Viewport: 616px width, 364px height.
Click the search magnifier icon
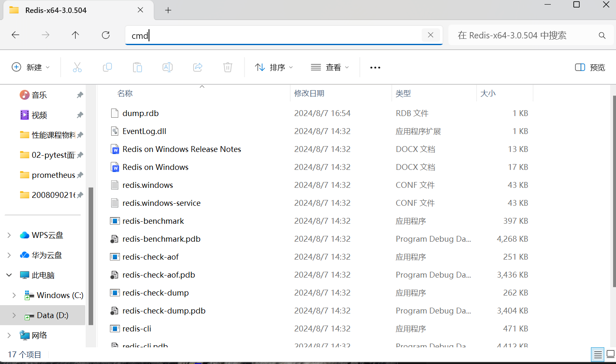602,35
